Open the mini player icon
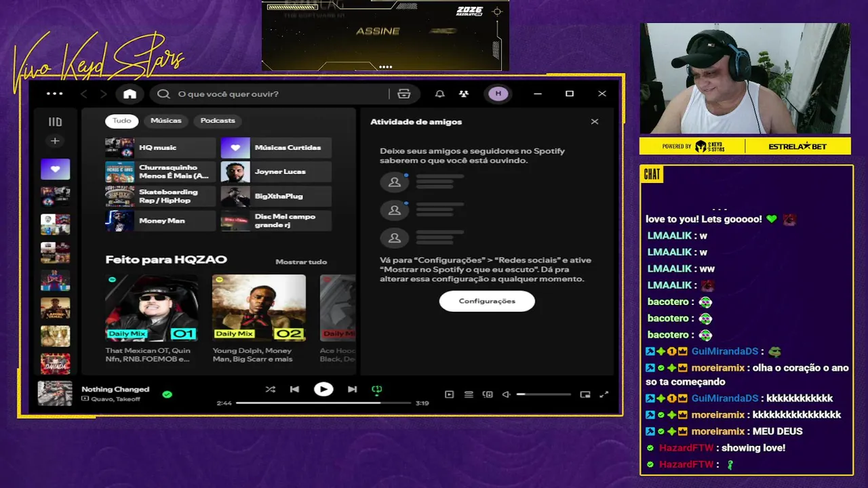 [x=585, y=394]
